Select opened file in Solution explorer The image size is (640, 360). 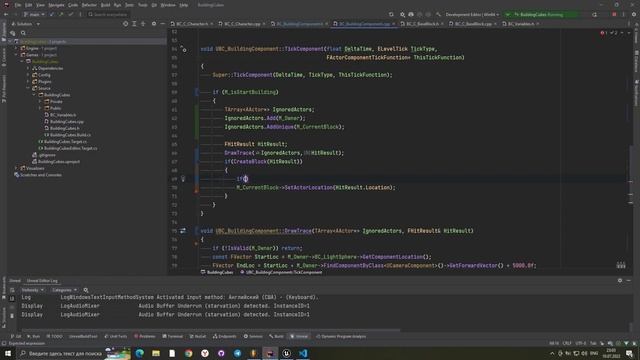[x=125, y=24]
